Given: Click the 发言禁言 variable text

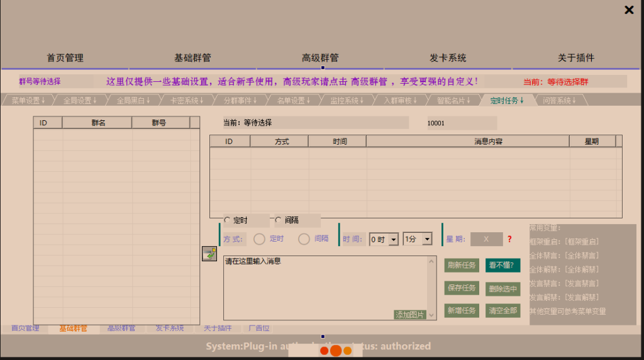Looking at the screenshot, I should click(x=564, y=284).
